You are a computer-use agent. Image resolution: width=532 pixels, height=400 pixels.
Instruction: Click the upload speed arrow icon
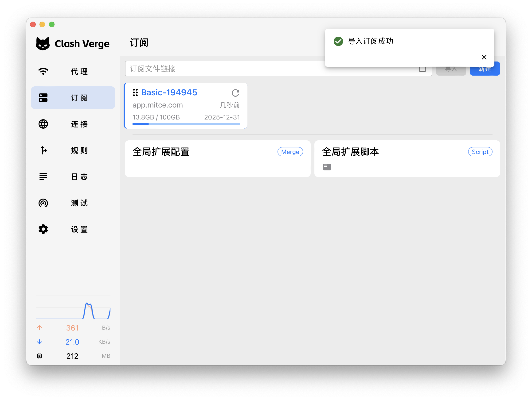tap(40, 328)
